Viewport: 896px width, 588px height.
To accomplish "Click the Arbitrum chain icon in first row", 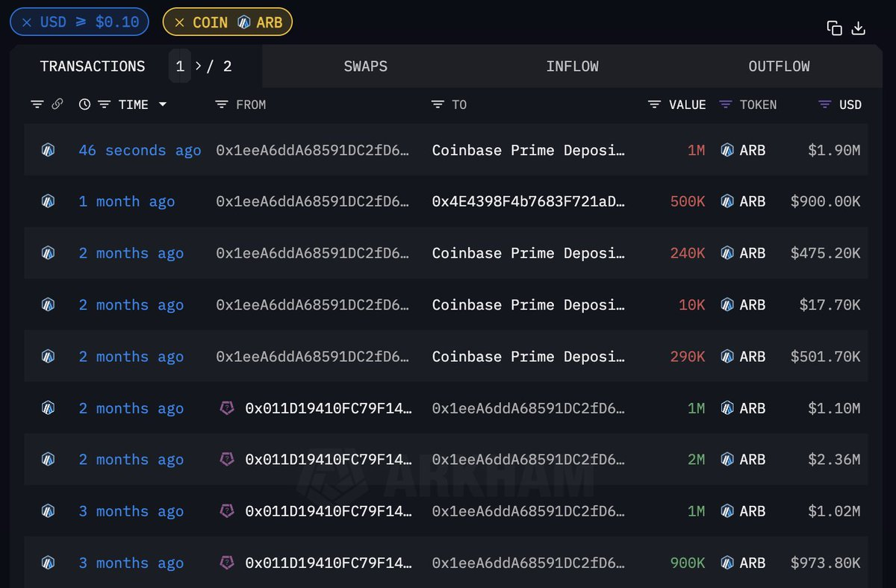I will pos(48,150).
